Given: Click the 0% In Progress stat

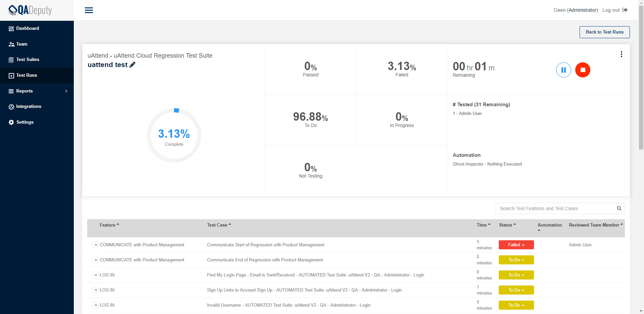Looking at the screenshot, I should 402,120.
